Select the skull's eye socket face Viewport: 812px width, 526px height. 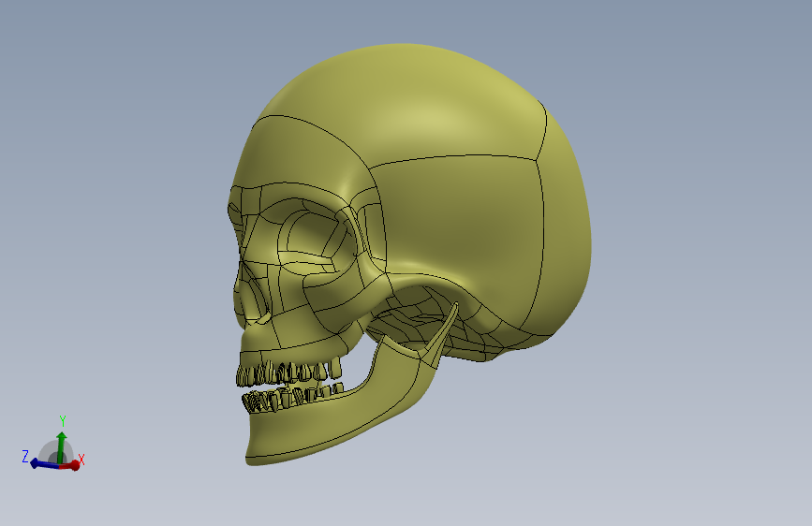tap(316, 236)
